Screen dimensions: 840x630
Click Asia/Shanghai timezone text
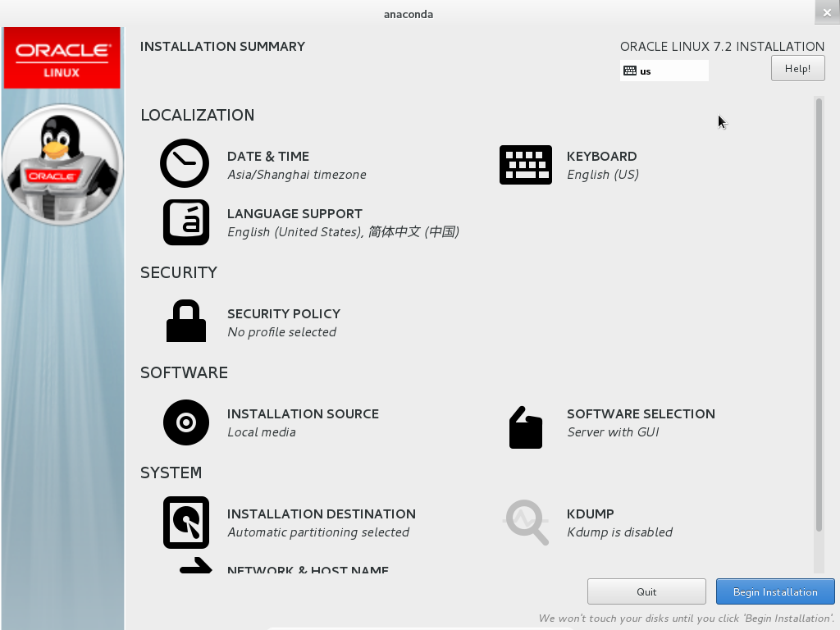click(x=297, y=175)
